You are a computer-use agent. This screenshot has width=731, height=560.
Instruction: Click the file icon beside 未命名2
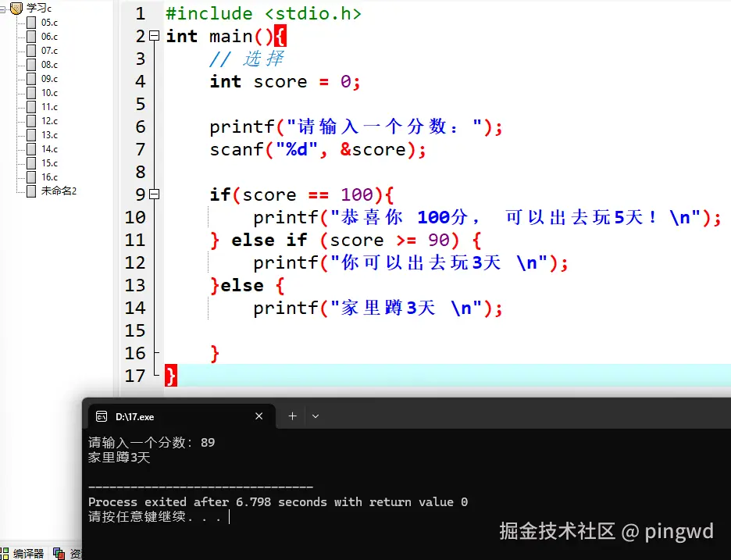click(x=31, y=191)
